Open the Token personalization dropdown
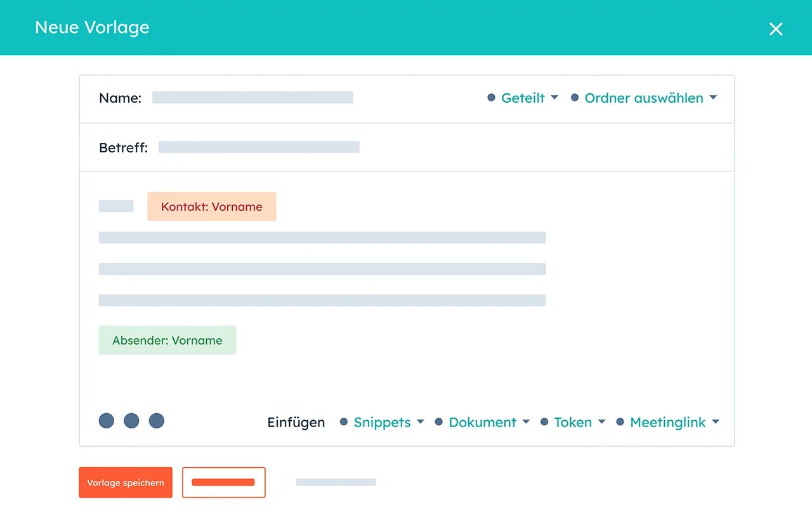 pos(572,422)
